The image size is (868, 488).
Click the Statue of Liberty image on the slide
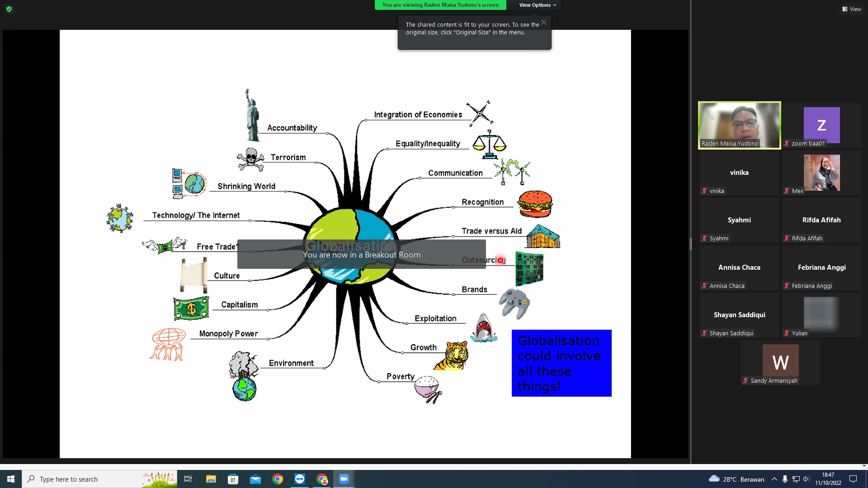point(252,115)
